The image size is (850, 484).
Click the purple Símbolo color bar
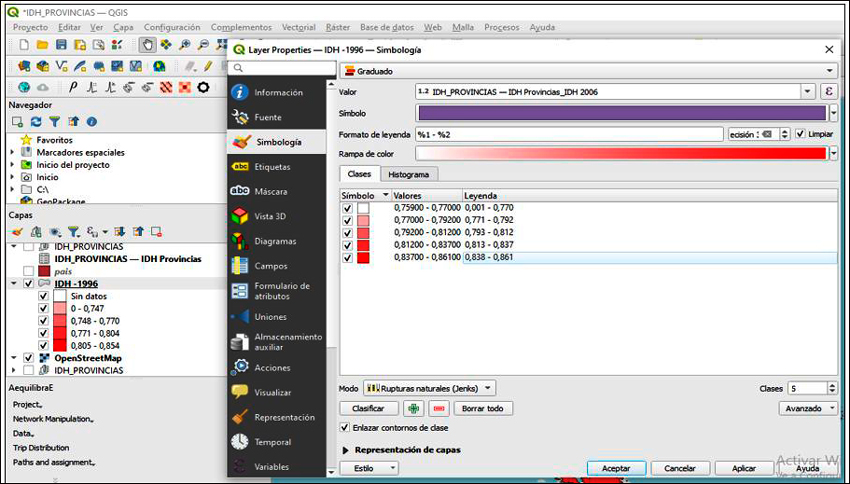tap(621, 113)
